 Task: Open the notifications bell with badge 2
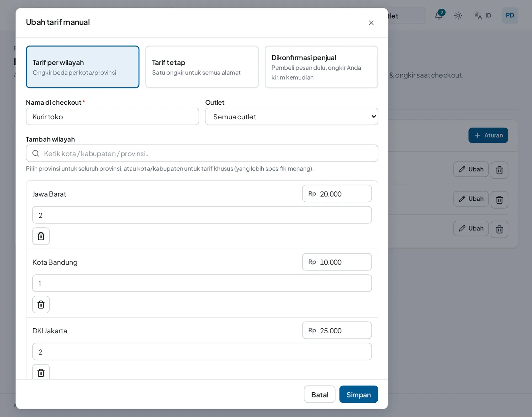click(439, 15)
